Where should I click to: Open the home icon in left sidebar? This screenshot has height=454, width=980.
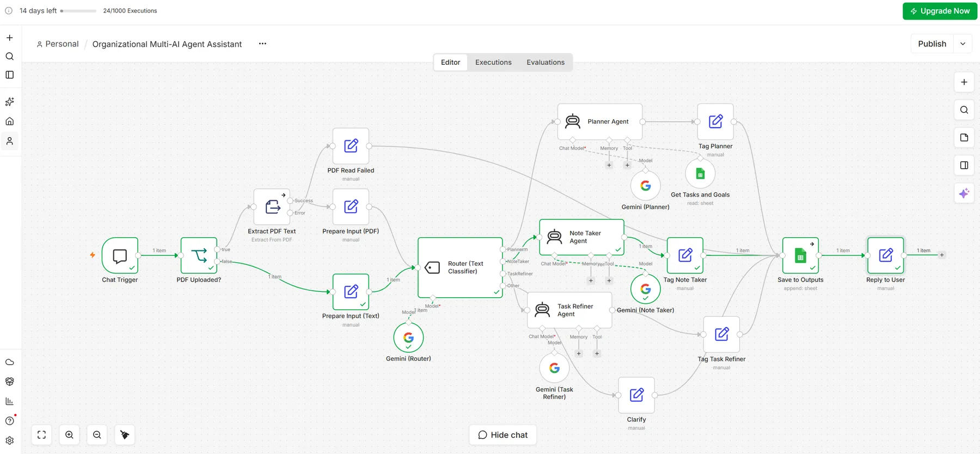9,121
